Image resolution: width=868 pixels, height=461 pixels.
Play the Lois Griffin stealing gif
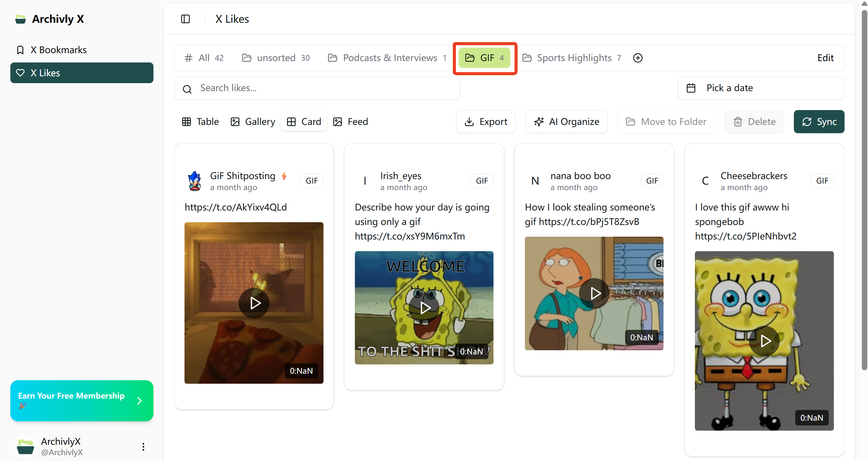[x=594, y=293]
